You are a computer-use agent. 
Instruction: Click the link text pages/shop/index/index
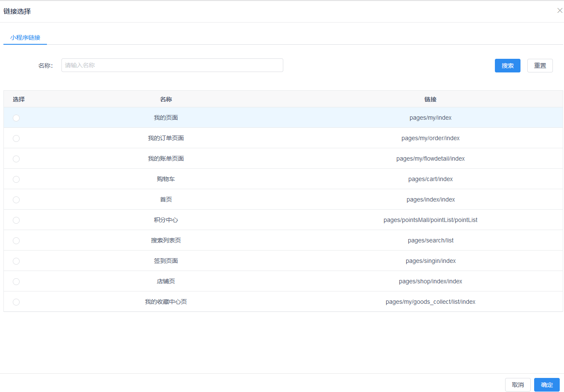pos(430,281)
